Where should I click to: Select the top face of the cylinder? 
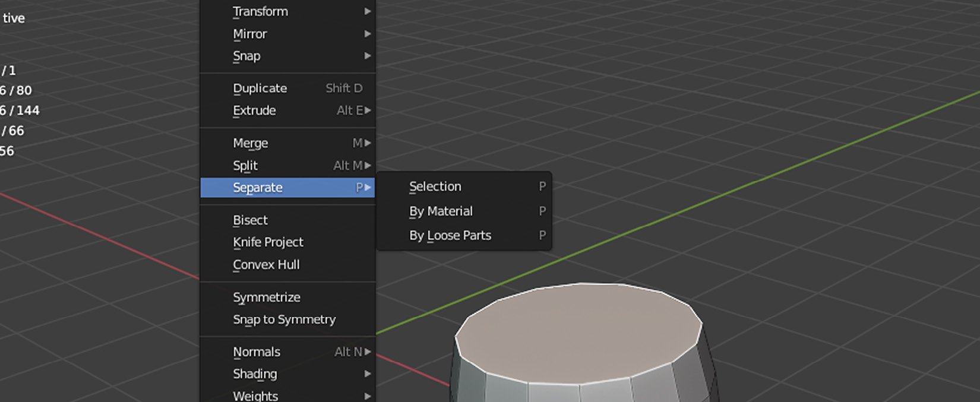579,333
